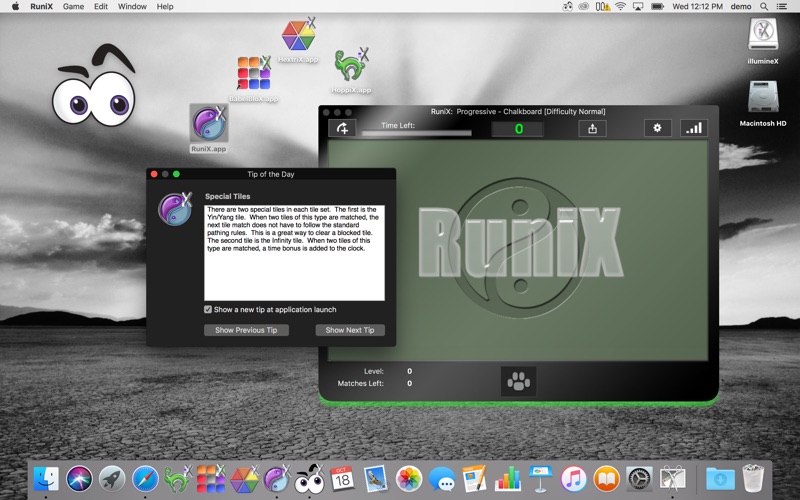Open BabelBlox colored blocks icon in Dock

(x=211, y=479)
